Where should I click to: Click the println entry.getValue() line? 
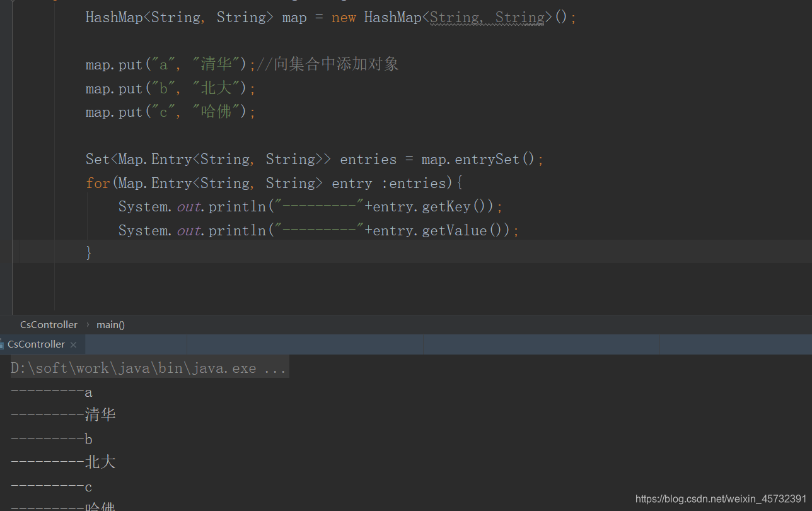pyautogui.click(x=319, y=230)
